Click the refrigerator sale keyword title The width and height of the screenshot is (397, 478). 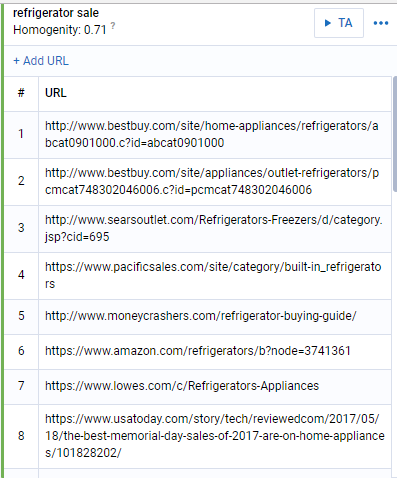[56, 13]
